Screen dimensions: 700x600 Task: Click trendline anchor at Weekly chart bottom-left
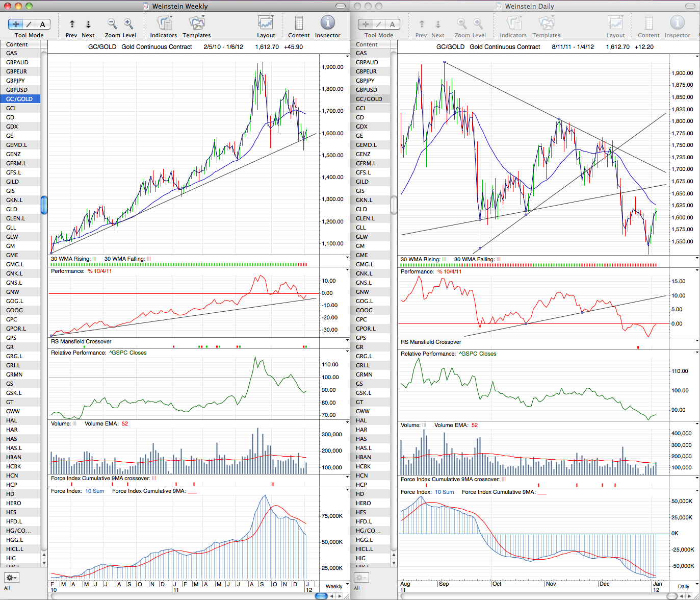[x=51, y=253]
